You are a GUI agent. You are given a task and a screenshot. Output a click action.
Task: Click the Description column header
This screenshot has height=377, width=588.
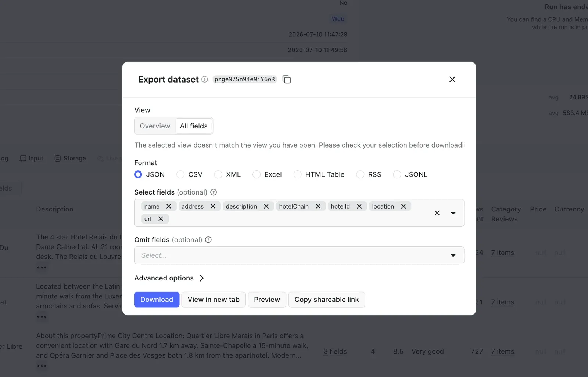tap(55, 209)
